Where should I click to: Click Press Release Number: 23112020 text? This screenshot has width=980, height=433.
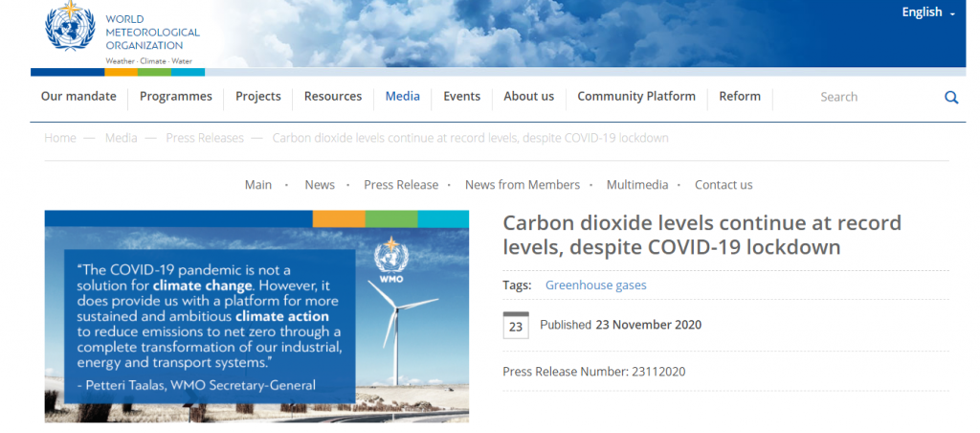[593, 372]
